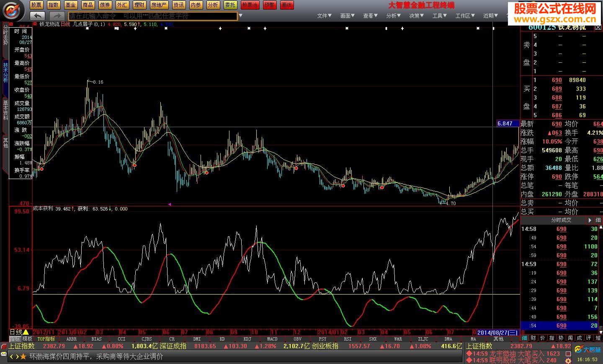
Task: Click the mail envelope icon at bottom-left
Action: click(4, 356)
